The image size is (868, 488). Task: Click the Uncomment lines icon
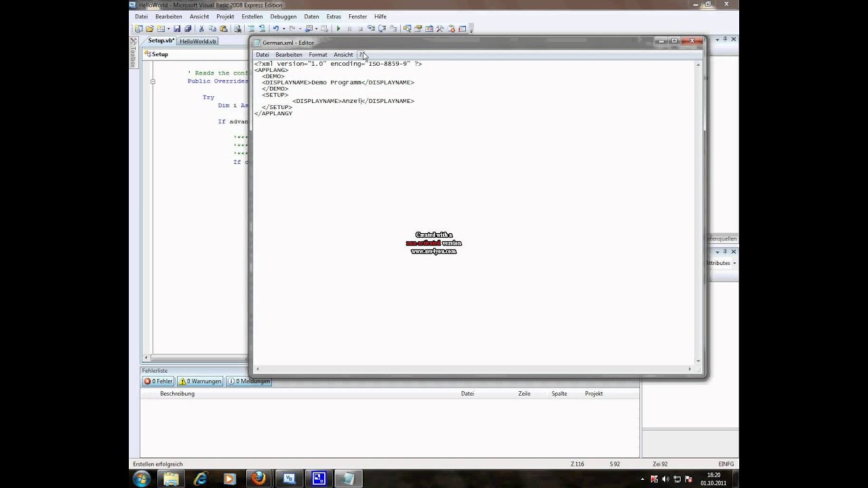click(x=262, y=28)
